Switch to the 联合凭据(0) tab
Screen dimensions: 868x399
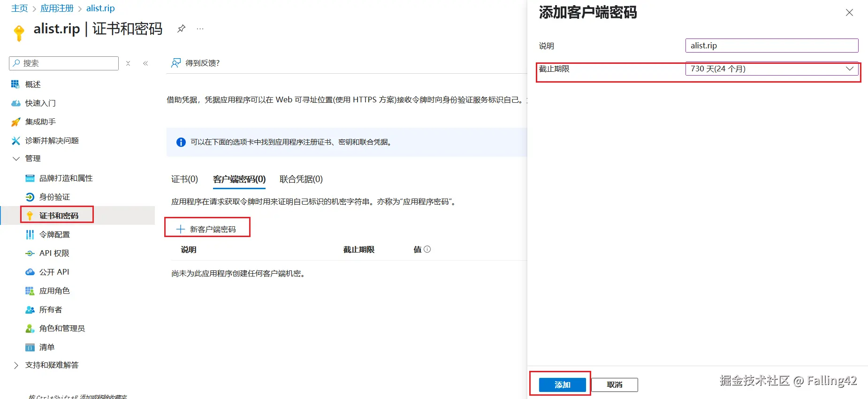[x=301, y=179]
